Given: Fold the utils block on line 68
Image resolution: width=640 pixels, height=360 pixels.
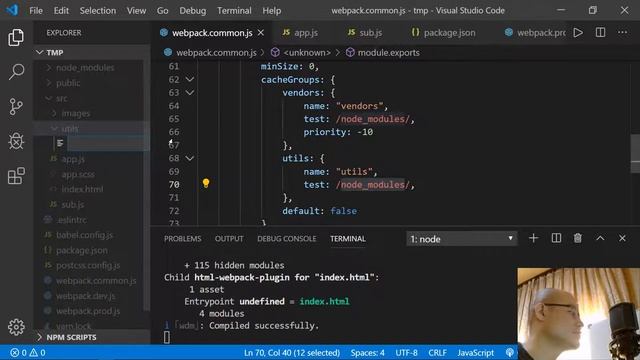Looking at the screenshot, I should pyautogui.click(x=190, y=158).
